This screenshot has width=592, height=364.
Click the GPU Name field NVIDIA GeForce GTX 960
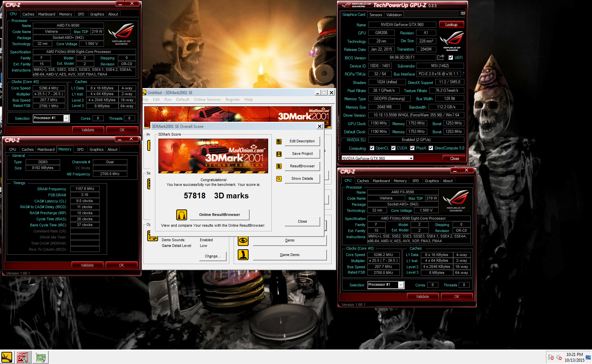pyautogui.click(x=402, y=25)
